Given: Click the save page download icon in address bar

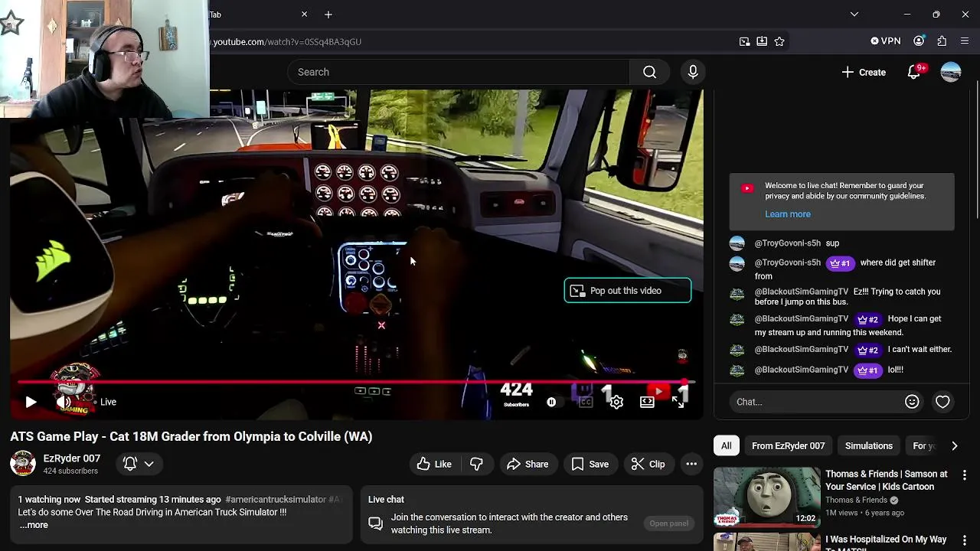Looking at the screenshot, I should pyautogui.click(x=762, y=41).
